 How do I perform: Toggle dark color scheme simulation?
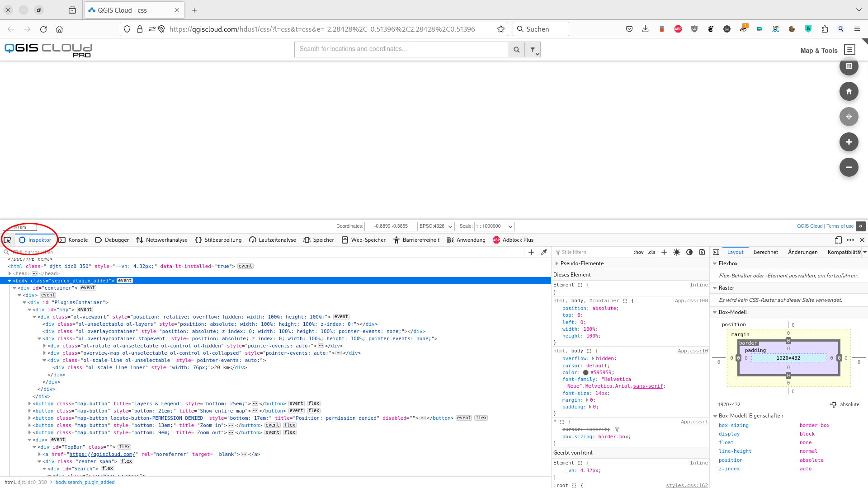[x=689, y=252]
